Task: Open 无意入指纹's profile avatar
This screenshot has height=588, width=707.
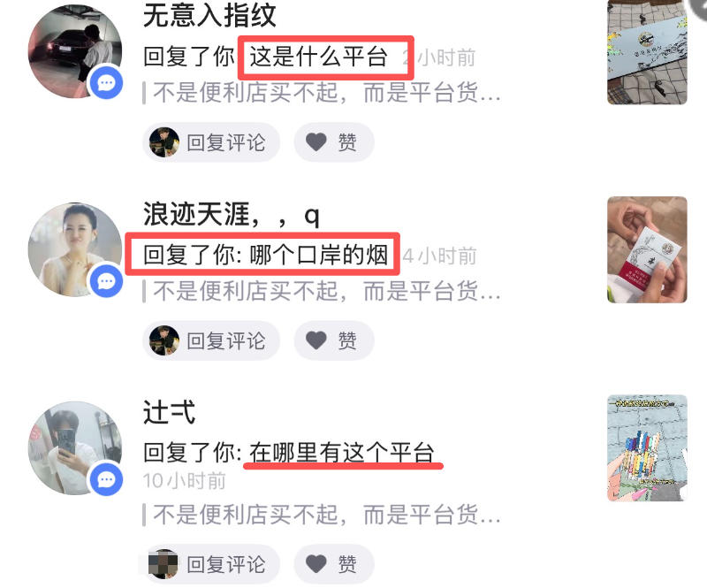Action: click(x=75, y=51)
